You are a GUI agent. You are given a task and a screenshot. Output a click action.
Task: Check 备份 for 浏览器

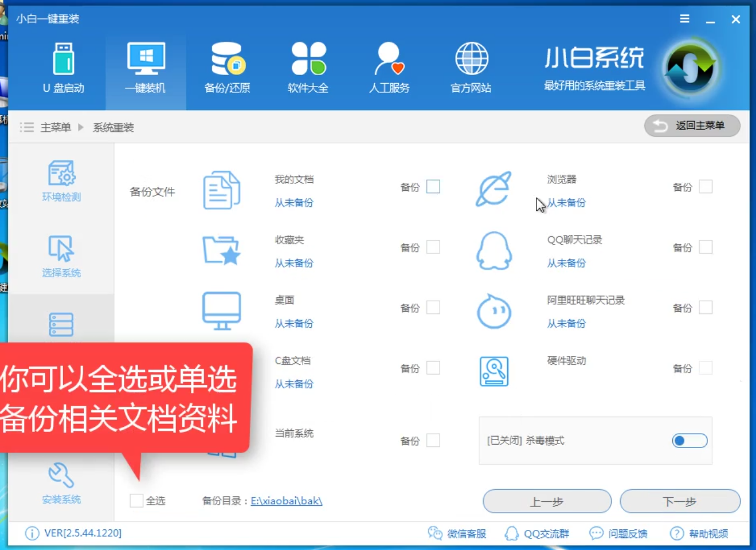point(706,187)
